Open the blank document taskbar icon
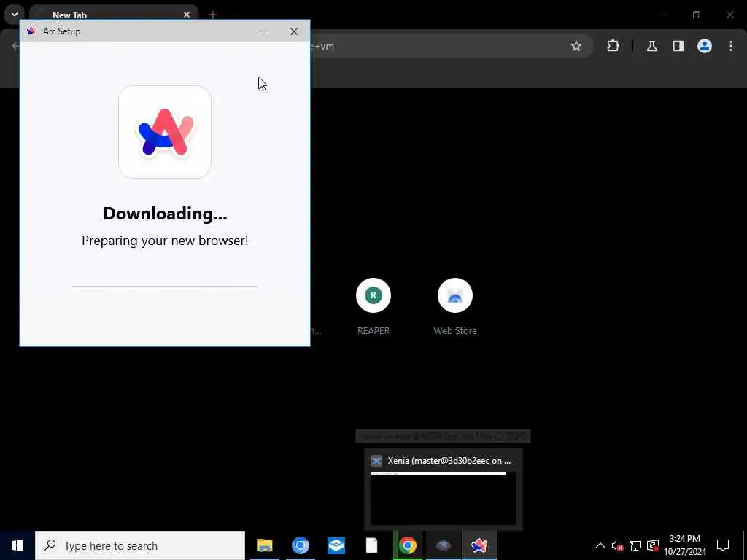The height and width of the screenshot is (560, 747). coord(371,545)
